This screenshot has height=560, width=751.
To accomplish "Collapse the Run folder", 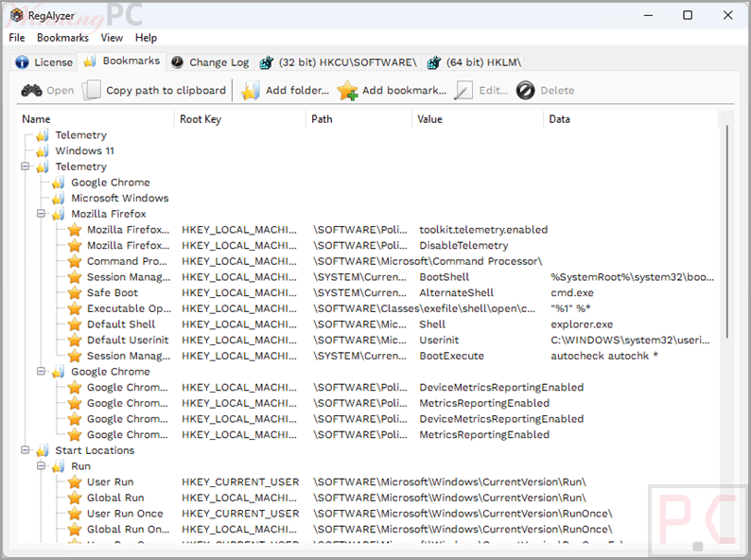I will (x=42, y=466).
